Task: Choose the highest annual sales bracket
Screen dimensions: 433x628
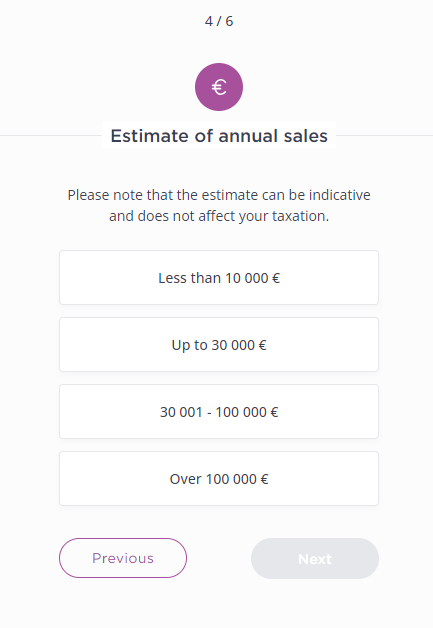Action: [x=219, y=479]
